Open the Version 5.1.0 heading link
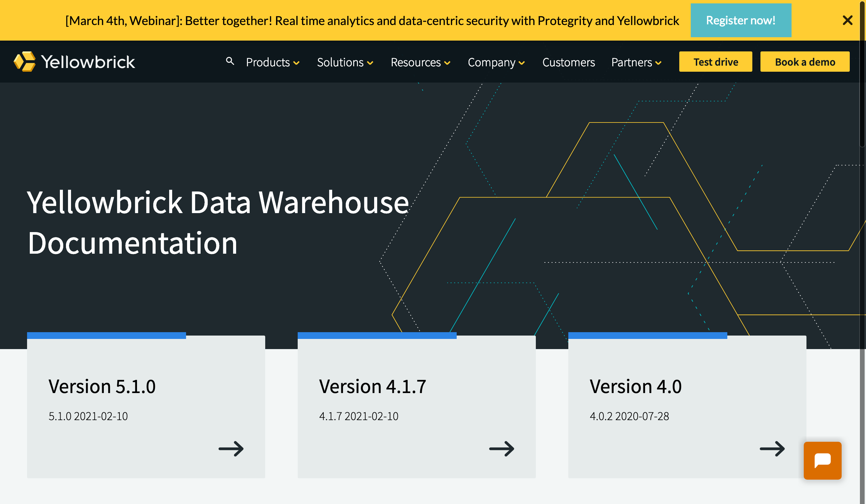 pyautogui.click(x=102, y=386)
